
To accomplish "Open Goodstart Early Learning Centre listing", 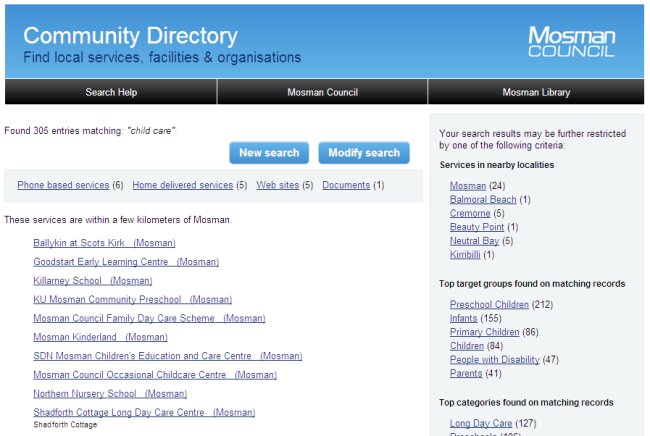I will click(x=126, y=262).
